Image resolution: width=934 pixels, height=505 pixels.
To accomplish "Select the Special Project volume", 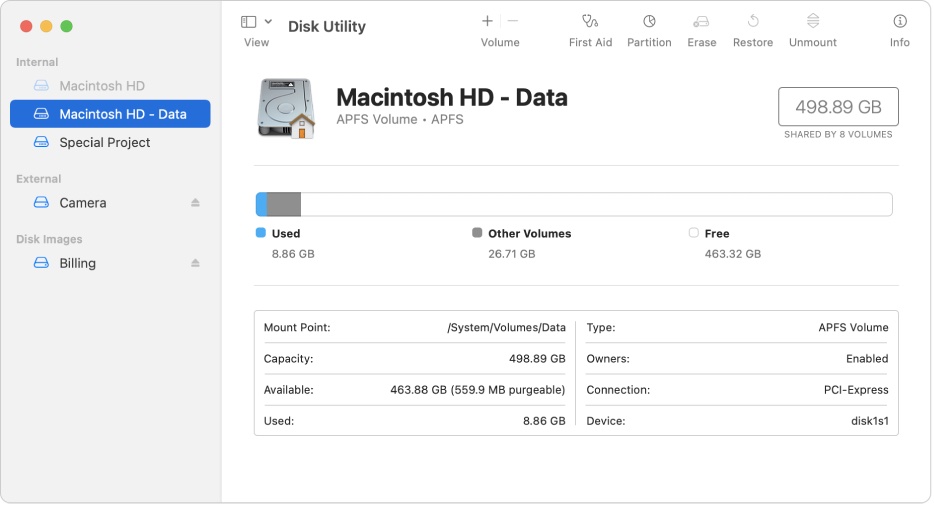I will pyautogui.click(x=104, y=142).
